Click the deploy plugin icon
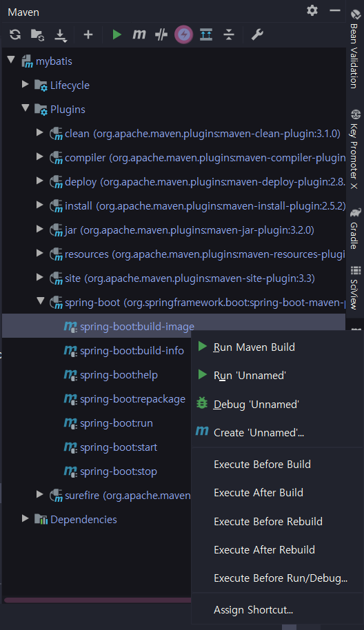The width and height of the screenshot is (364, 630). (56, 182)
